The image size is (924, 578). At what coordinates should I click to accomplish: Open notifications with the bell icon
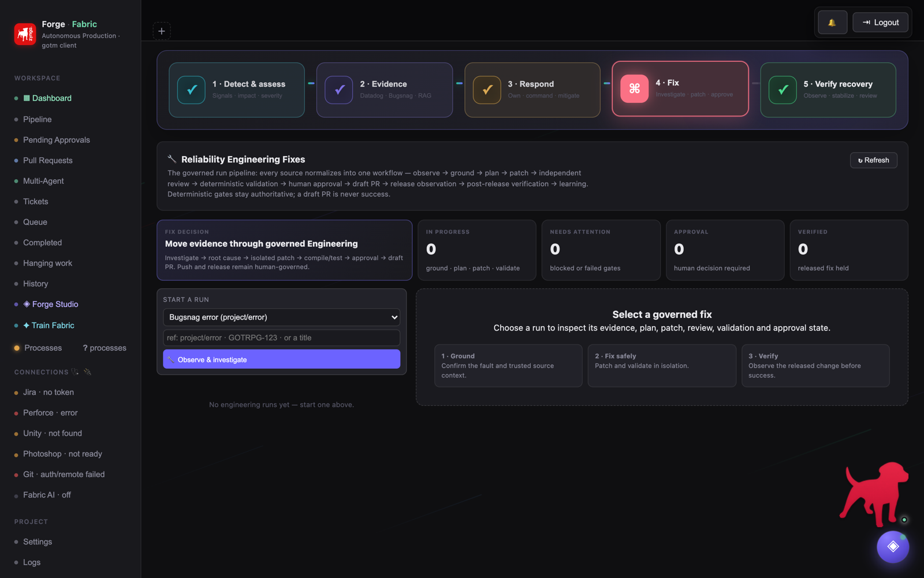[x=832, y=23]
